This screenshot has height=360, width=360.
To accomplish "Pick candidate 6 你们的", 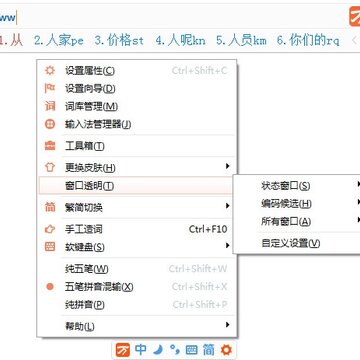I will click(308, 41).
